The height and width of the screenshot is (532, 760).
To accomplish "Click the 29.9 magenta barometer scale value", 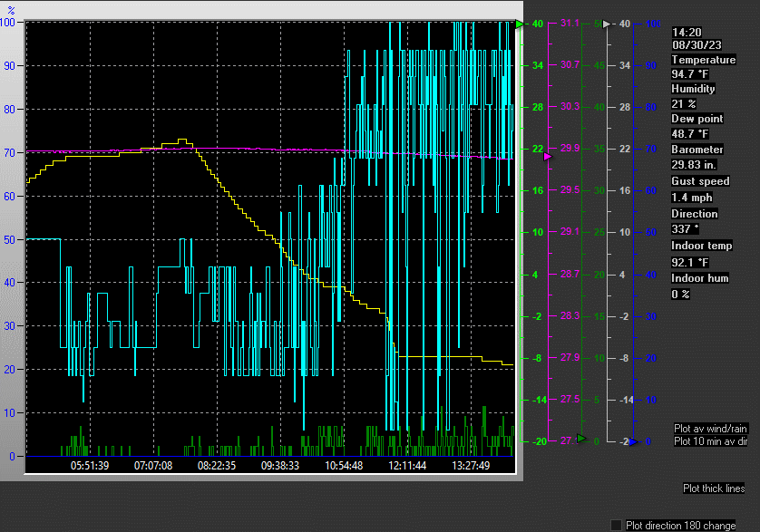I will pos(570,148).
